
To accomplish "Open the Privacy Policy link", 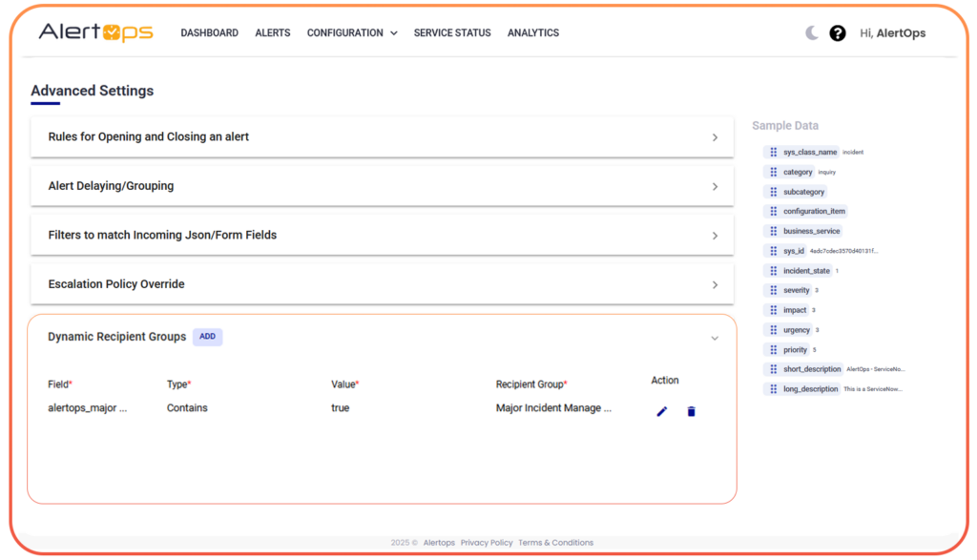I will [x=487, y=542].
